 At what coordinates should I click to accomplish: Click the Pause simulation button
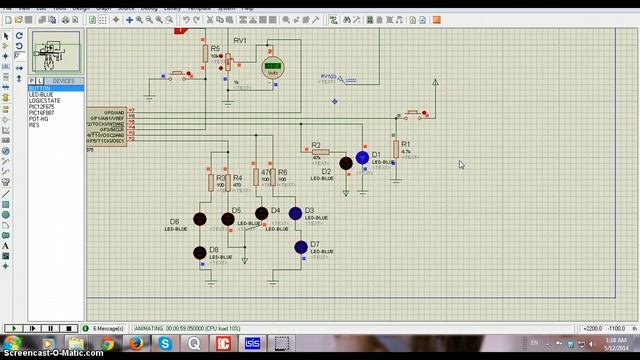tap(50, 328)
